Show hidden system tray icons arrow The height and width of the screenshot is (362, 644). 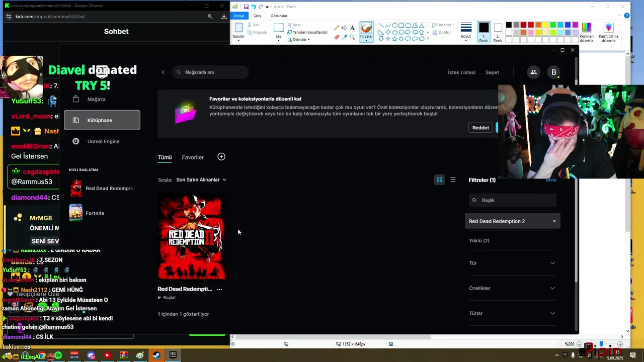(x=556, y=355)
